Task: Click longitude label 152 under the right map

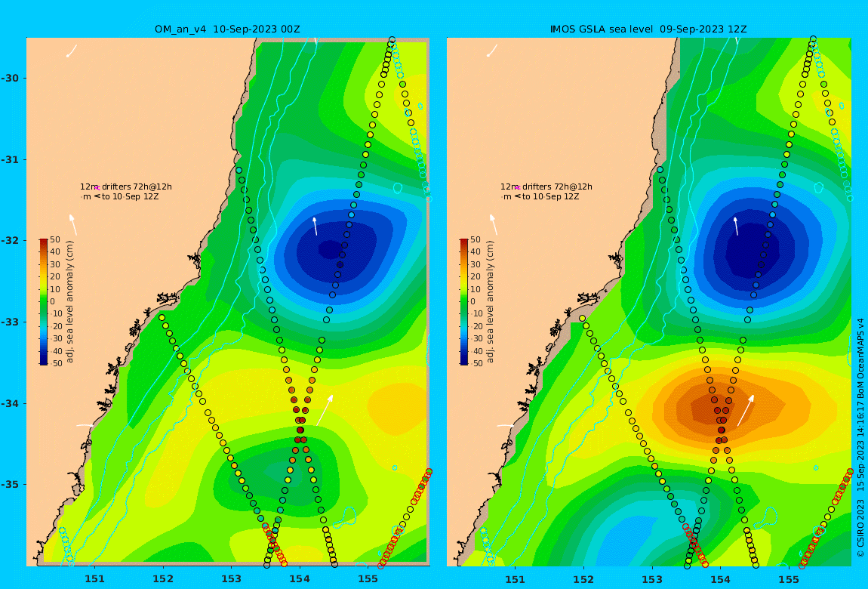Action: coord(583,579)
